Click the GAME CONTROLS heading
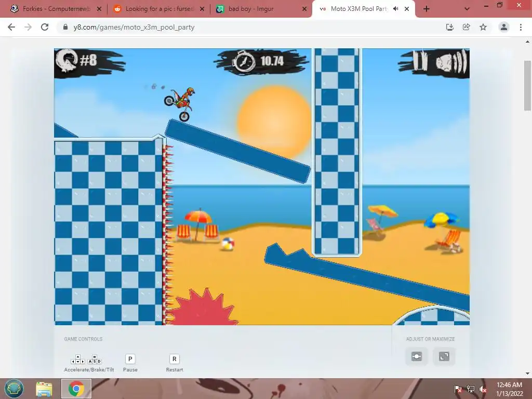This screenshot has height=399, width=532. coord(83,339)
